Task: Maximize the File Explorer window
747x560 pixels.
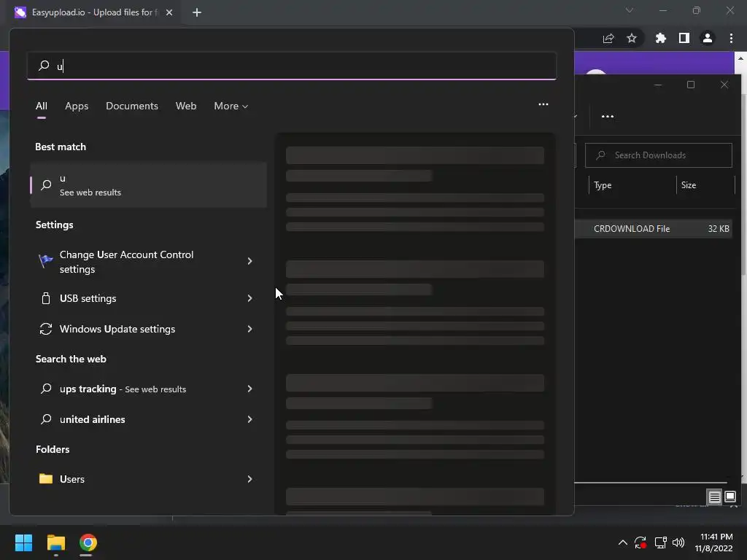Action: [691, 85]
